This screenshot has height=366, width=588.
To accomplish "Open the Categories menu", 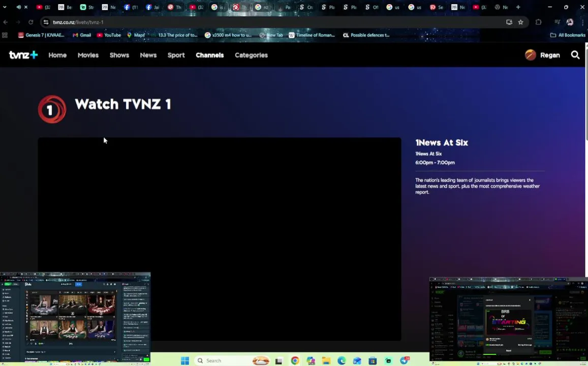I will (x=251, y=55).
